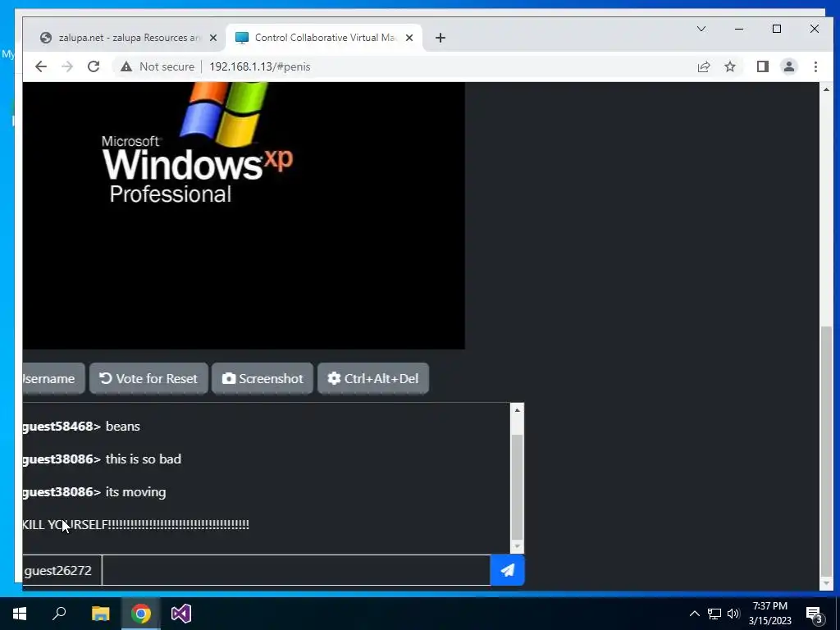Open the Chrome profile avatar

788,66
